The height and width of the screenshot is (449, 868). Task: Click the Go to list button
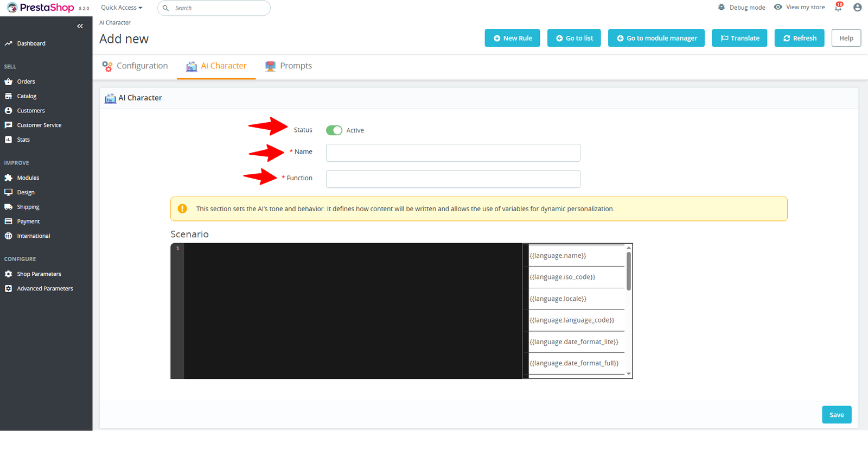click(574, 38)
